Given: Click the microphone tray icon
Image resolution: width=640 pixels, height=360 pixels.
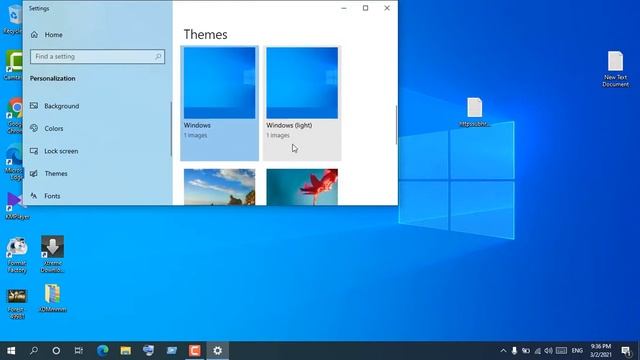Looking at the screenshot, I should click(514, 351).
